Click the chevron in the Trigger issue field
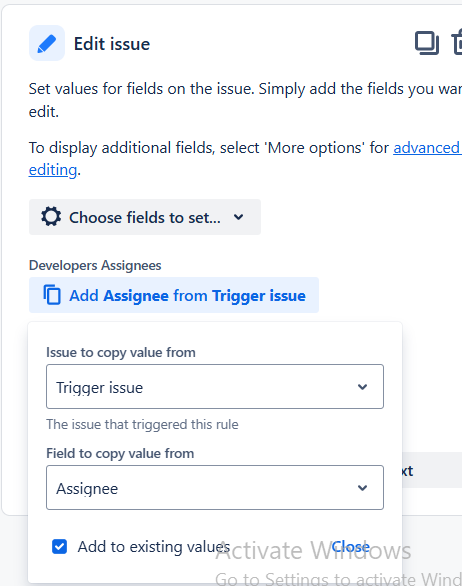 click(362, 387)
